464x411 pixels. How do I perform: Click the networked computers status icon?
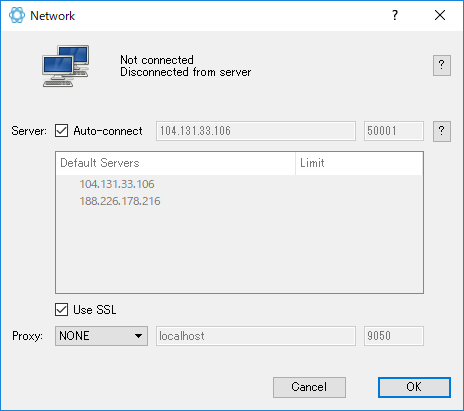pyautogui.click(x=66, y=66)
